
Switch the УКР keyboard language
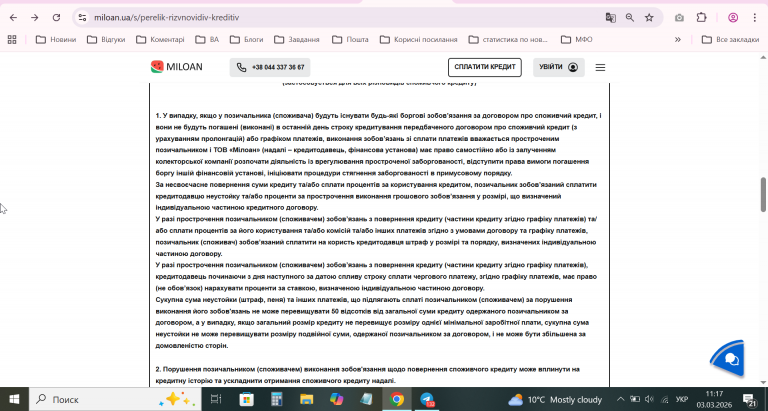(x=682, y=399)
